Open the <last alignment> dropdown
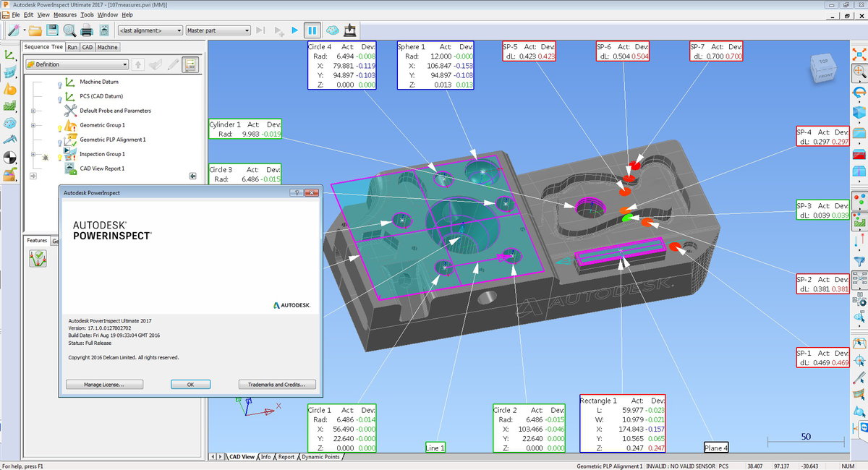Viewport: 868px width, 470px height. (x=150, y=30)
